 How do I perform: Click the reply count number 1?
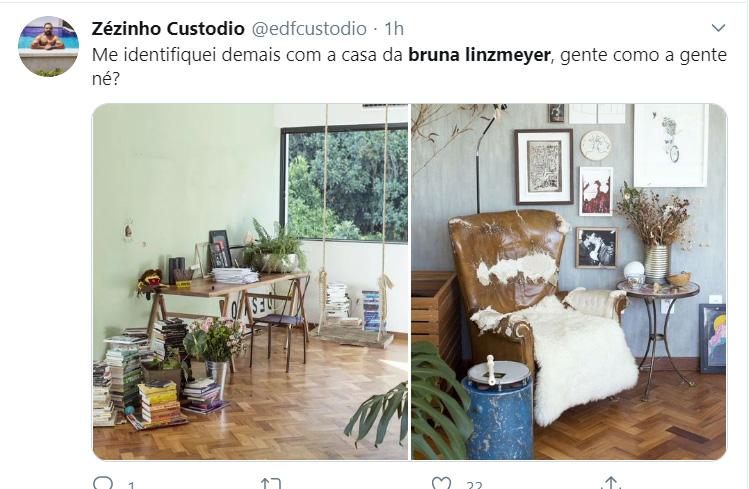tap(131, 485)
